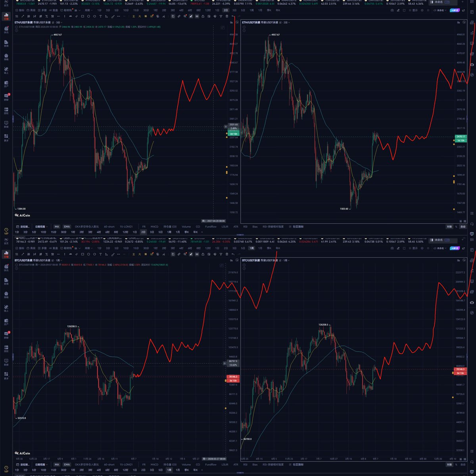Select the Fundflow indicator tab under the ETH charts
The width and height of the screenshot is (476, 476).
[x=211, y=226]
